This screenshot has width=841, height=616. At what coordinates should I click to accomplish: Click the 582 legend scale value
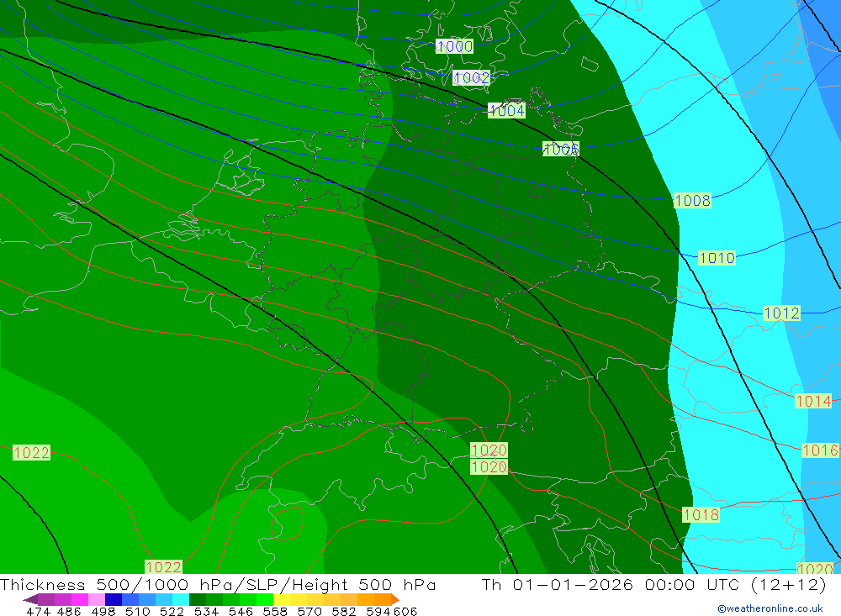tap(343, 612)
